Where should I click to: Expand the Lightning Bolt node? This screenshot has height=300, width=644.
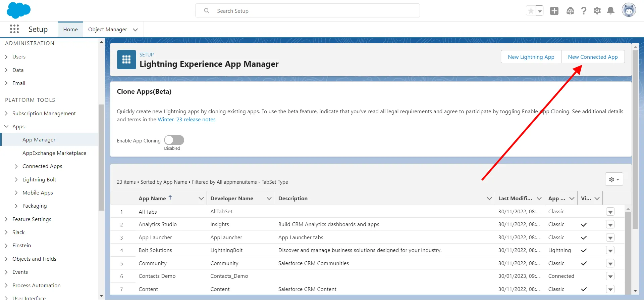16,179
